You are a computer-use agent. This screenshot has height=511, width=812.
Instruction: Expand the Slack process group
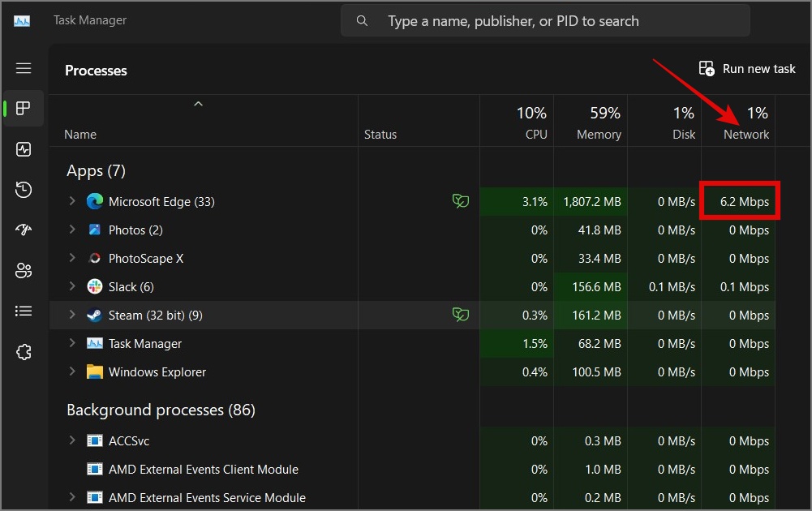(x=72, y=286)
